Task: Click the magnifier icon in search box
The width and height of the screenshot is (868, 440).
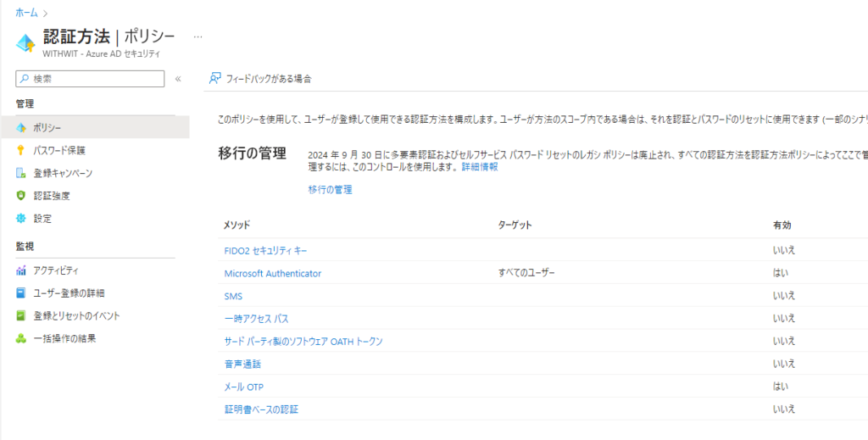Action: (x=25, y=79)
